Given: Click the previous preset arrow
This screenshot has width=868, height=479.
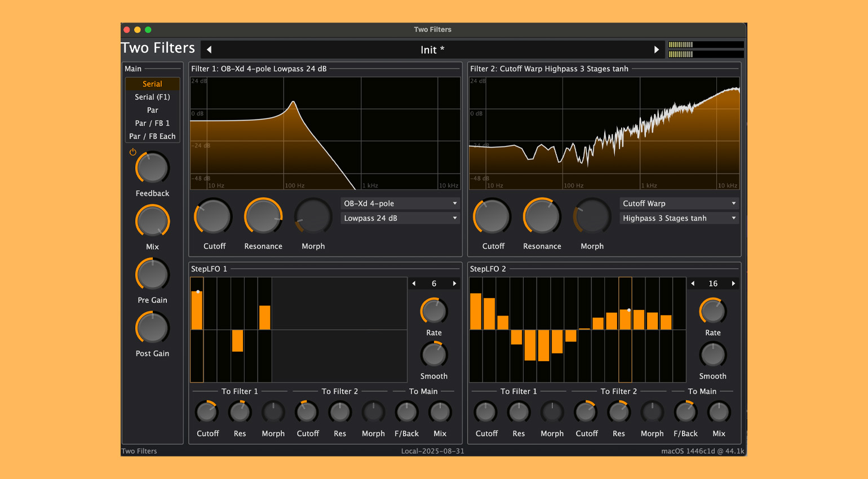Looking at the screenshot, I should [209, 50].
